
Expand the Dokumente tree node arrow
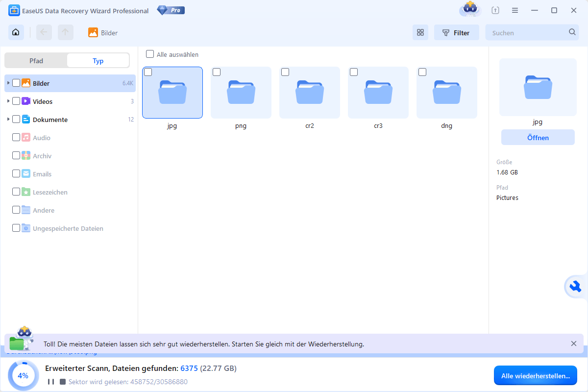8,120
